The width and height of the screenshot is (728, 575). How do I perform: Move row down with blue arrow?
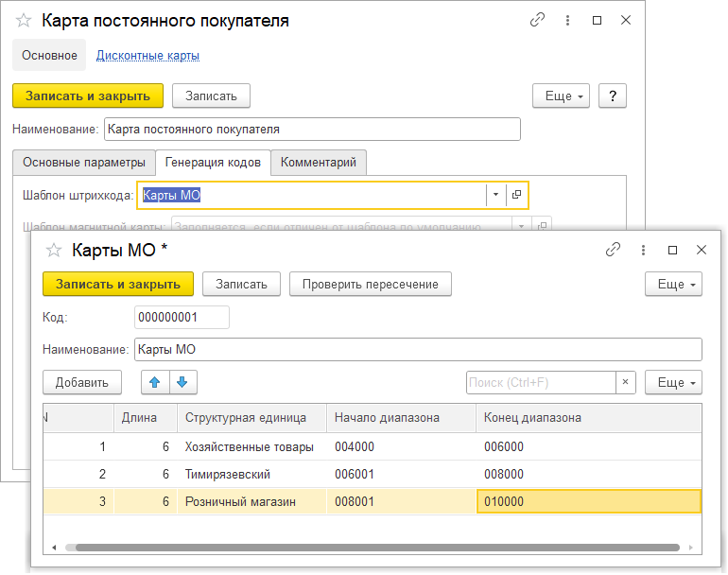click(x=182, y=382)
